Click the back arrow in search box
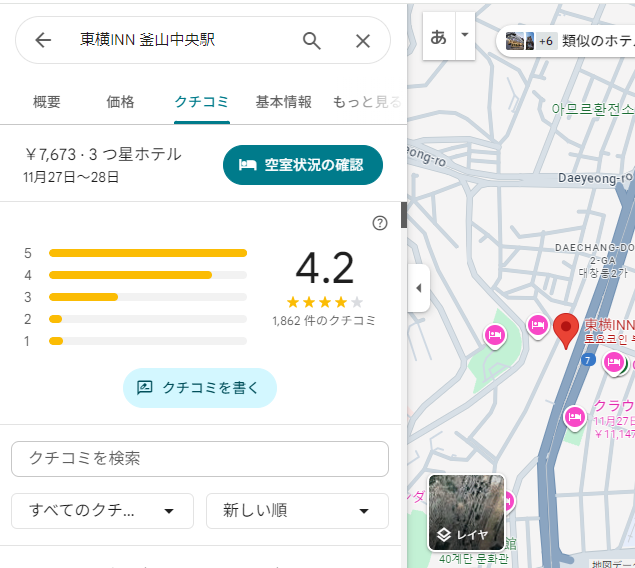The width and height of the screenshot is (635, 568). (43, 40)
